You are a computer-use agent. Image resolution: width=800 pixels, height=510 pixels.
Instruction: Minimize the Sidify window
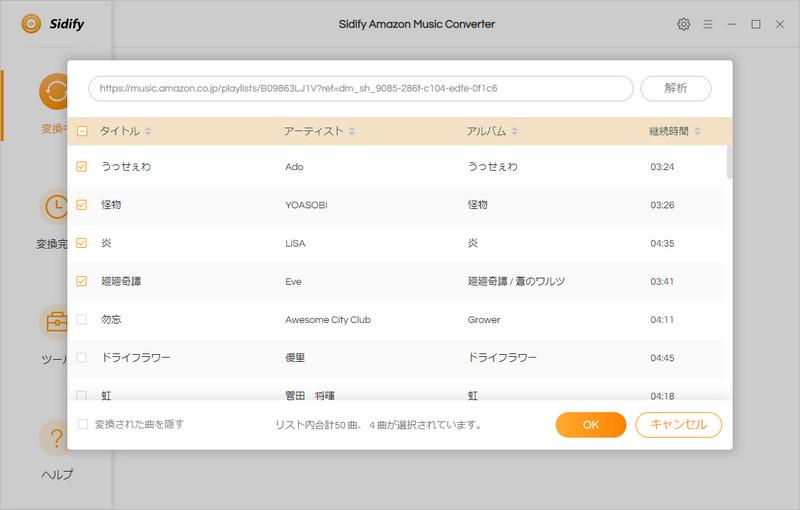coord(732,24)
